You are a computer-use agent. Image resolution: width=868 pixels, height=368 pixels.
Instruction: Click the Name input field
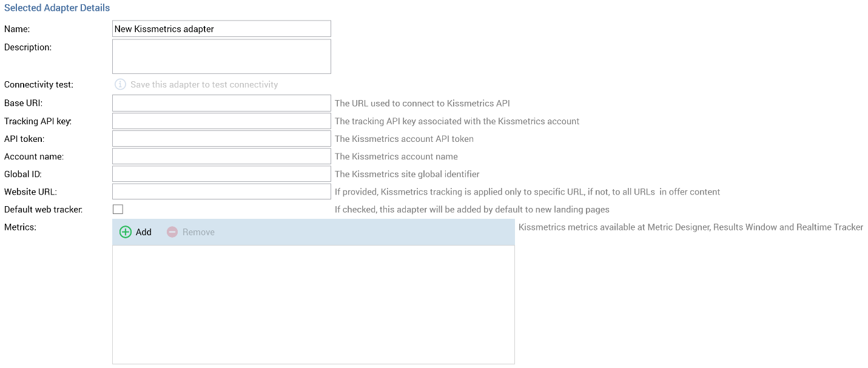[x=221, y=28]
